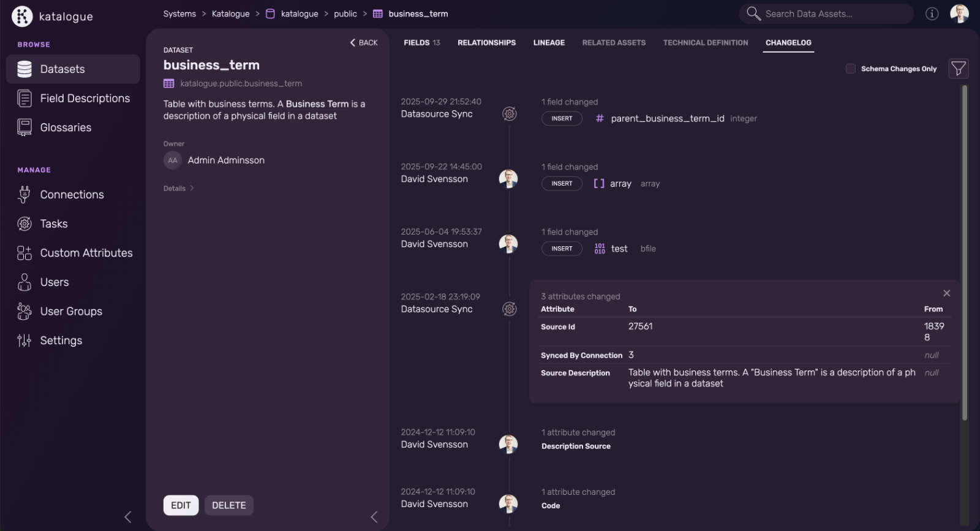Click the Systems breadcrumb link
980x531 pixels.
(x=179, y=13)
